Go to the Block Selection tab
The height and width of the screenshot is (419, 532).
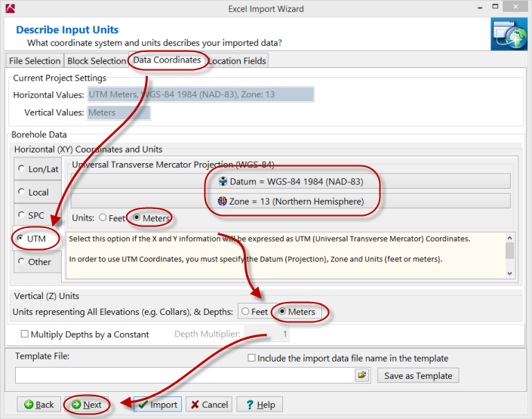click(97, 61)
